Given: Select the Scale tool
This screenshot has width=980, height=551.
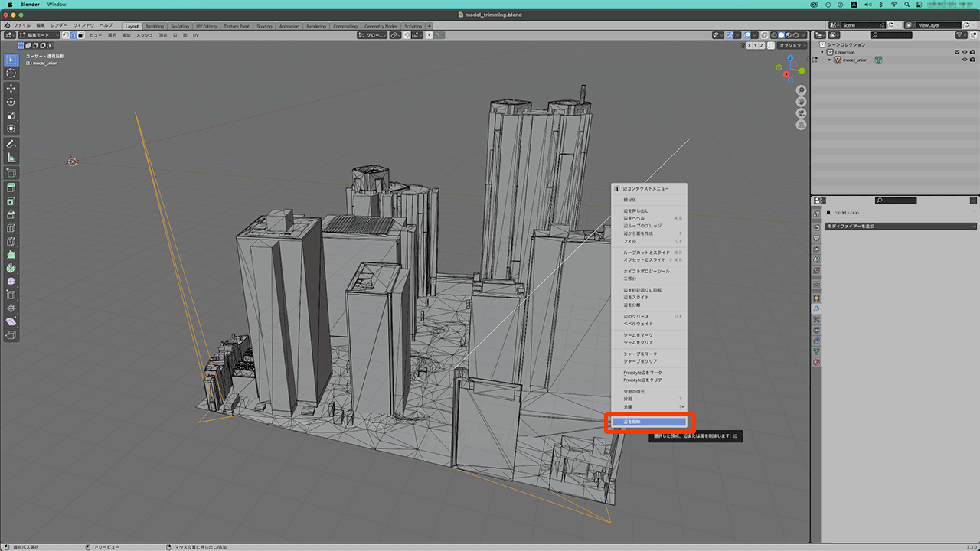Looking at the screenshot, I should point(11,116).
